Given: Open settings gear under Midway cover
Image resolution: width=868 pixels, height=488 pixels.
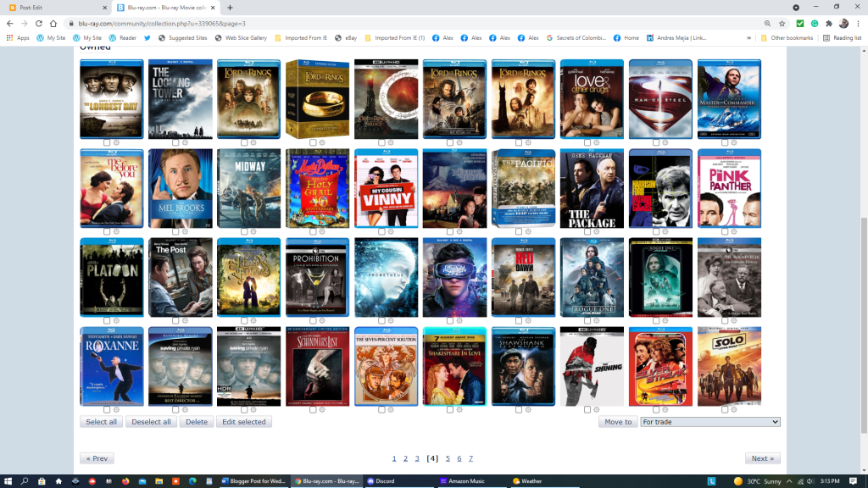Looking at the screenshot, I should [x=253, y=231].
